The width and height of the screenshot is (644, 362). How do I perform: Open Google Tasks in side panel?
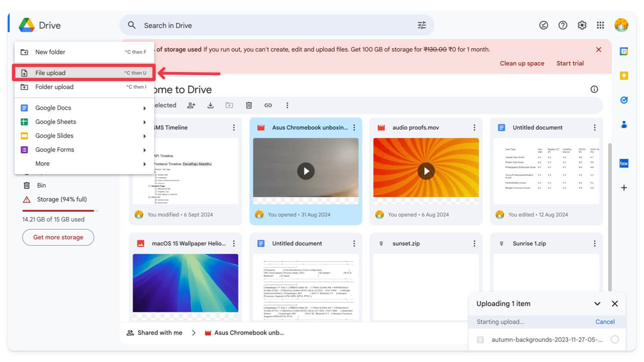624,100
